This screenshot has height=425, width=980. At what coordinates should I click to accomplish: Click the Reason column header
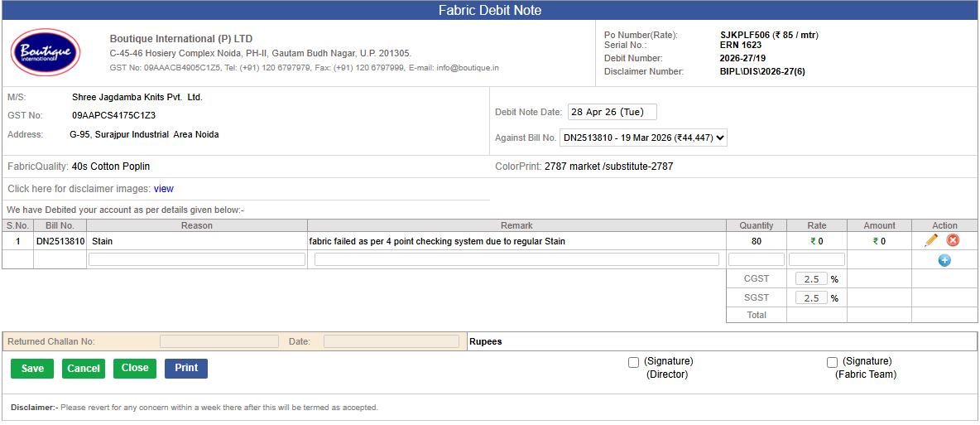coord(197,225)
